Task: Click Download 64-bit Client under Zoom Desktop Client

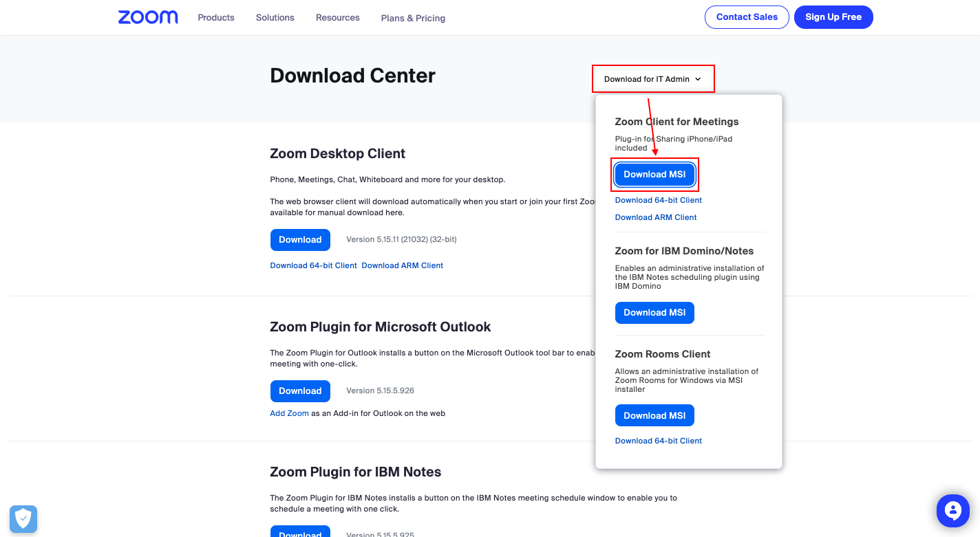Action: coord(314,265)
